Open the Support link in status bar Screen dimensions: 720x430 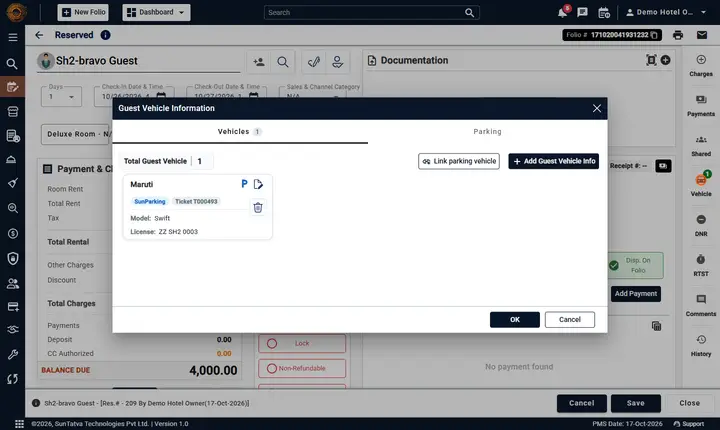click(689, 424)
